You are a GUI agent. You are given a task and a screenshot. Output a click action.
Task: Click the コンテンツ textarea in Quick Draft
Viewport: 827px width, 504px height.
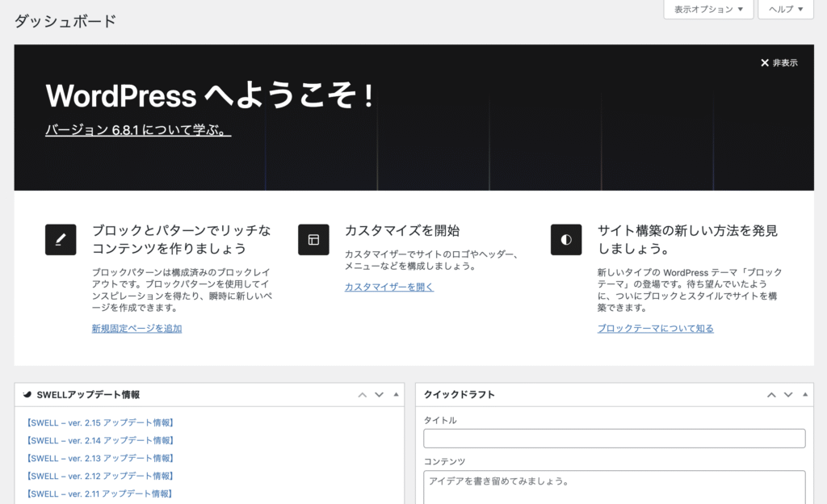[615, 488]
